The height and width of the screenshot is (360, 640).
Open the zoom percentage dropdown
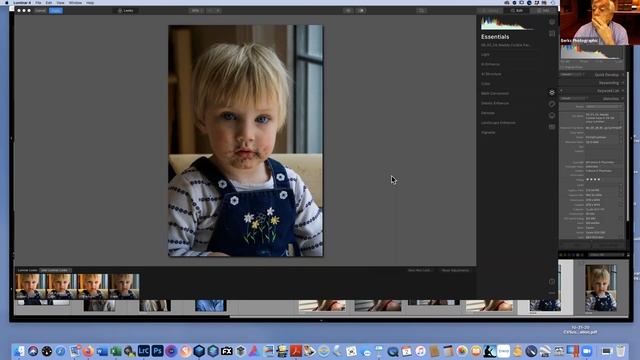pos(196,11)
